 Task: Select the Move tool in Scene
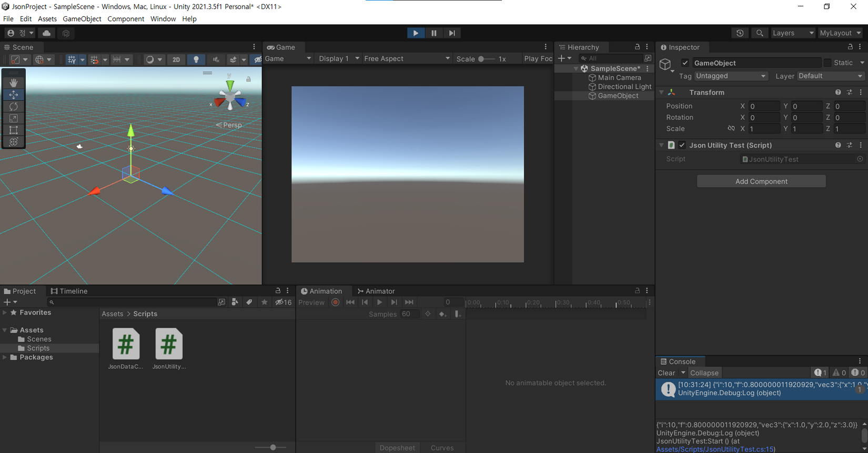tap(14, 95)
